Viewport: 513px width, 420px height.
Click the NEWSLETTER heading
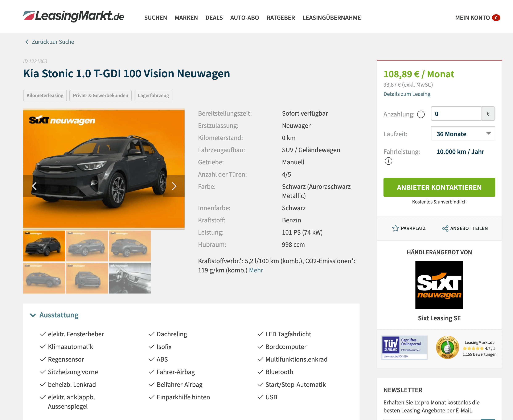403,390
